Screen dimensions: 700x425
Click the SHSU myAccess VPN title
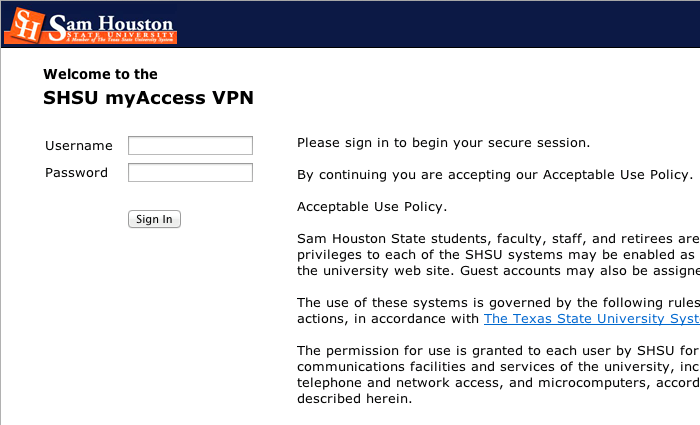(148, 98)
